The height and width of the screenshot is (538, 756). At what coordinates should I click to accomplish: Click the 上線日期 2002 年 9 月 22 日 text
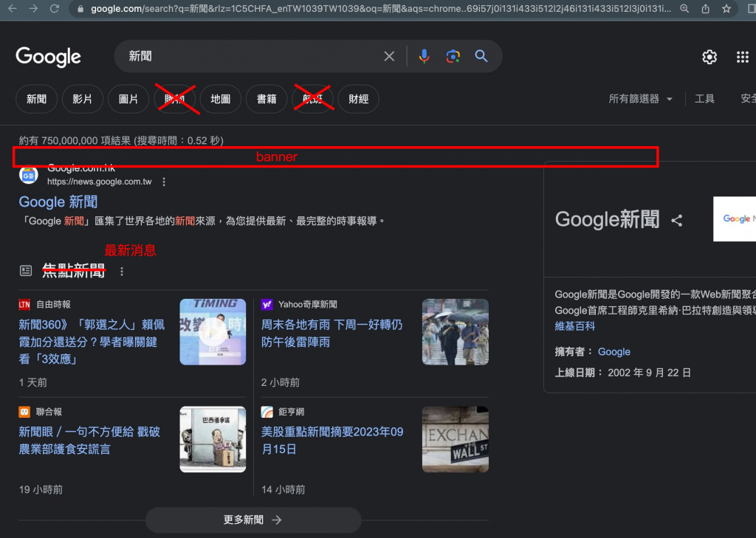coord(622,373)
